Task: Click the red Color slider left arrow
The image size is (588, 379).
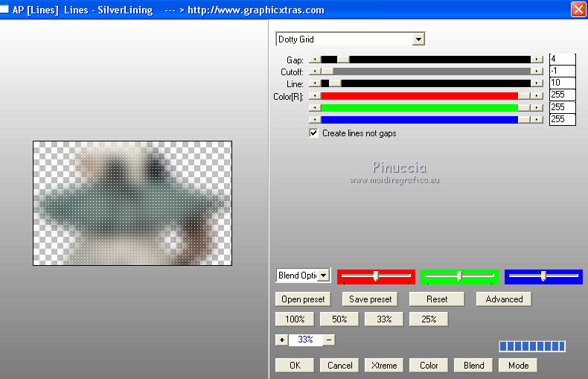Action: point(315,96)
